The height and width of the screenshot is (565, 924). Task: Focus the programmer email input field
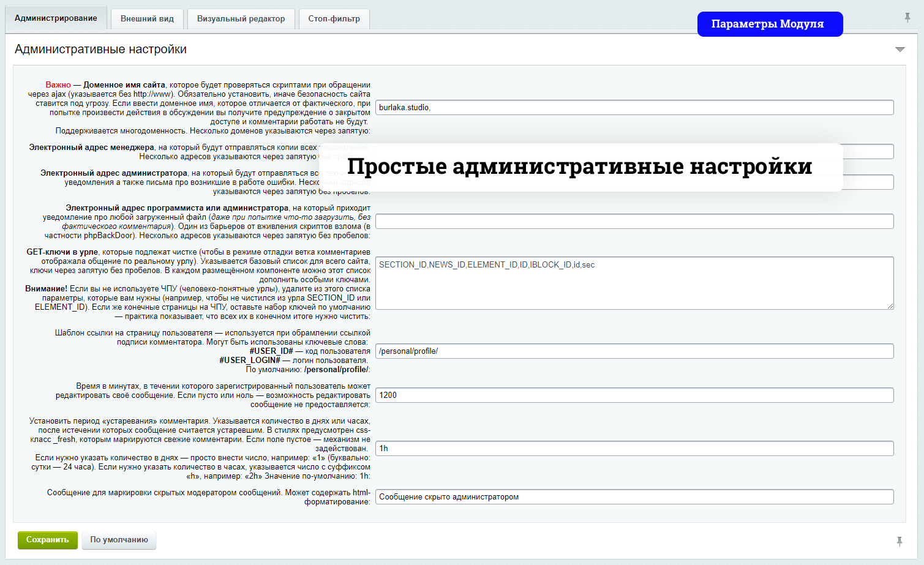point(634,222)
